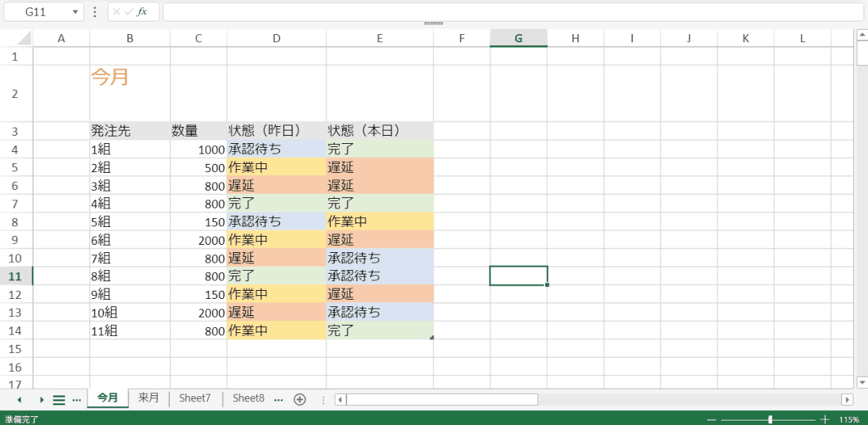Screen dimensions: 868x425
Task: Click the insert function fx icon
Action: coord(142,12)
